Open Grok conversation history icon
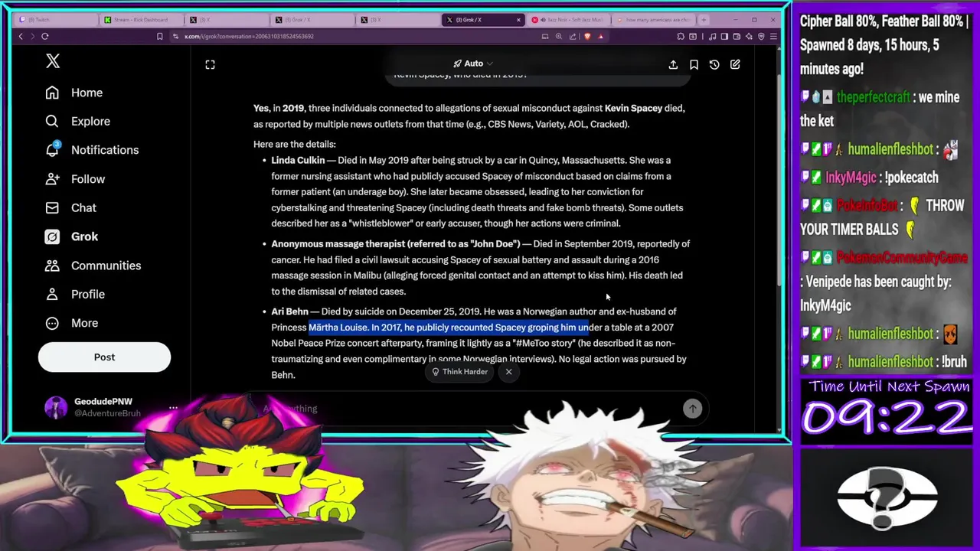The image size is (980, 551). pos(714,65)
